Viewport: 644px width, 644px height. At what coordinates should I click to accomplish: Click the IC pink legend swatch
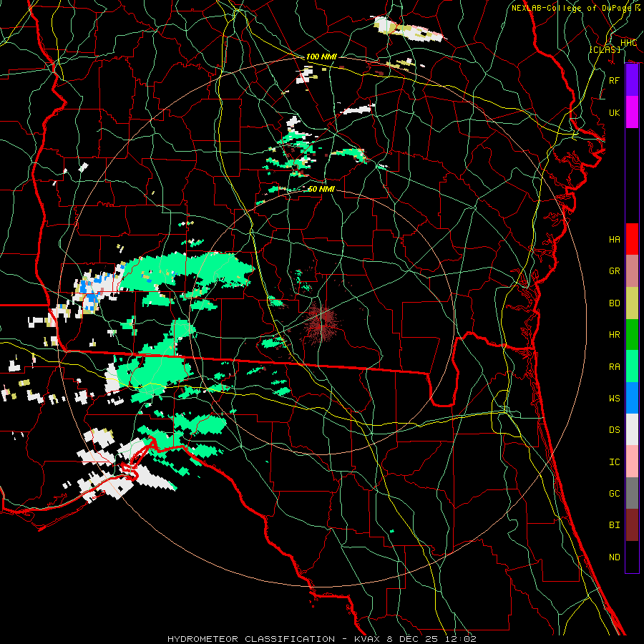pyautogui.click(x=632, y=462)
